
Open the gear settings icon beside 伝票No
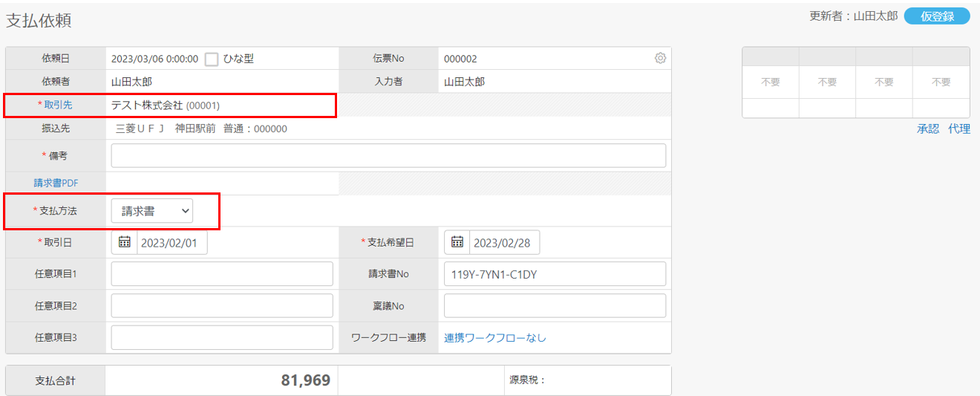click(x=660, y=58)
